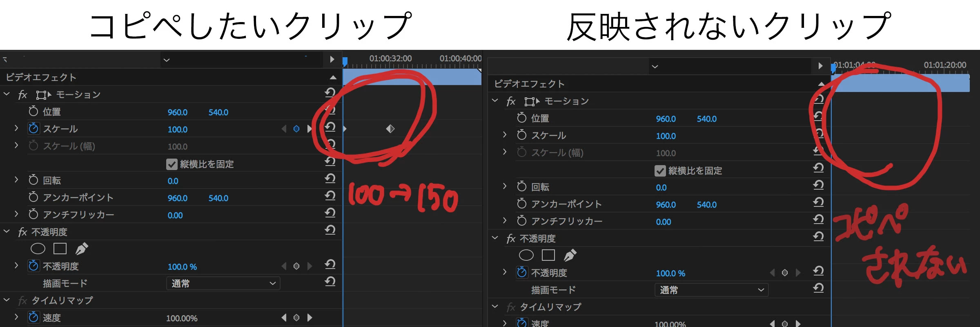Reset 不透明度 effect in left panel
This screenshot has height=327, width=980.
pos(330,231)
